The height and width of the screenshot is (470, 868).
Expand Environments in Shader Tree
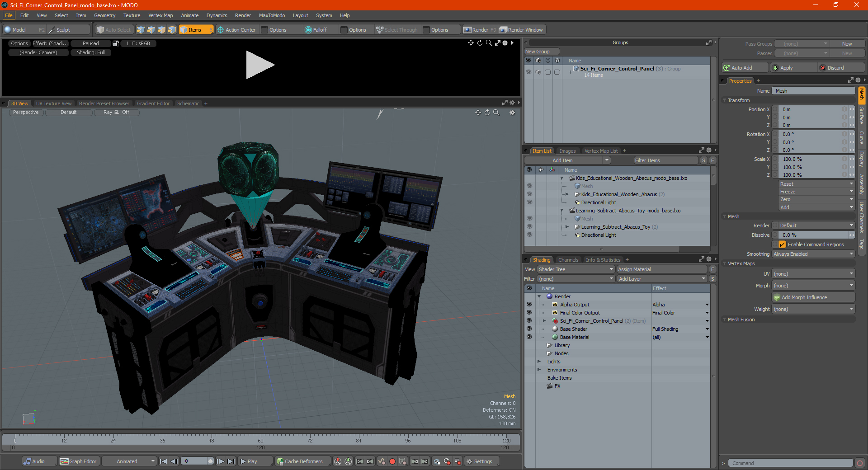[x=539, y=370]
